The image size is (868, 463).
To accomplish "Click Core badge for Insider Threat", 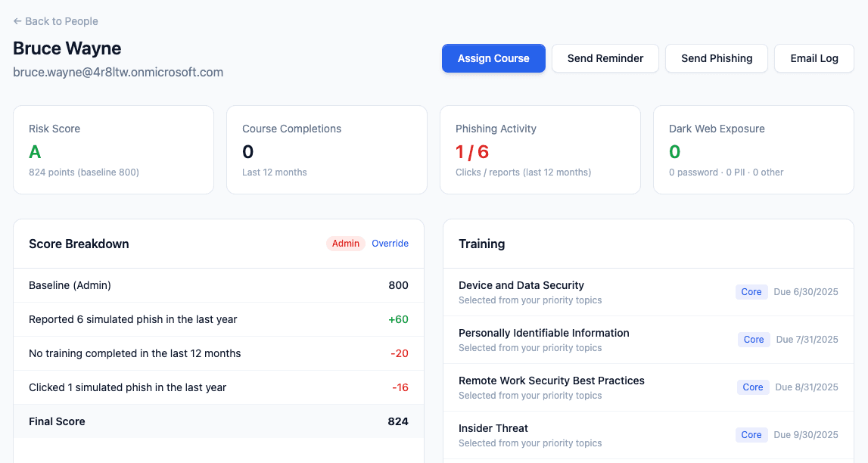I will (751, 435).
